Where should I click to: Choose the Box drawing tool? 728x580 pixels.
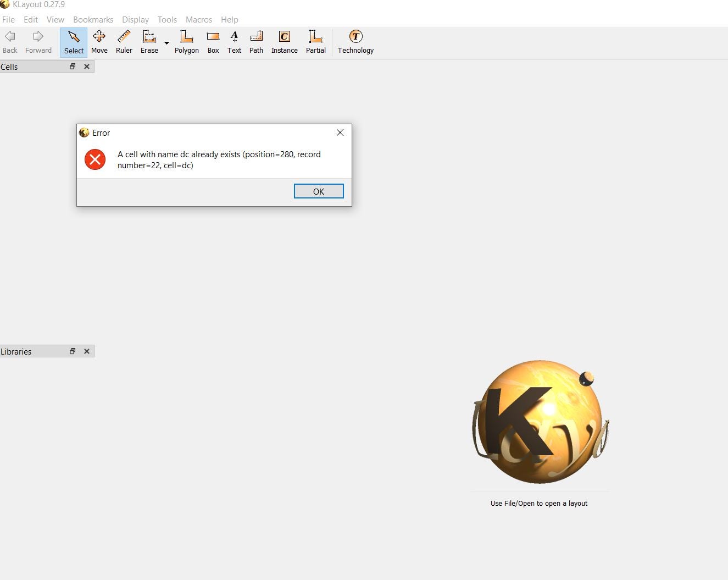click(213, 42)
